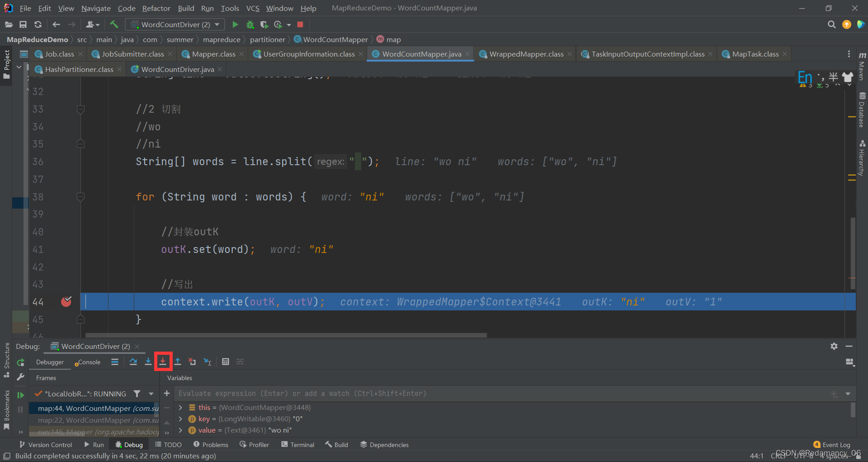868x462 pixels.
Task: Open the Version Control tool window button
Action: 46,445
